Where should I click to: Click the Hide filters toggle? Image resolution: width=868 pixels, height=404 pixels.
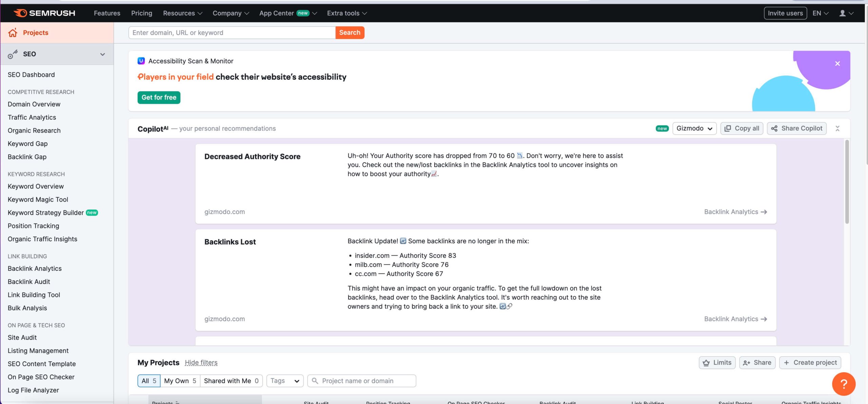pos(201,363)
